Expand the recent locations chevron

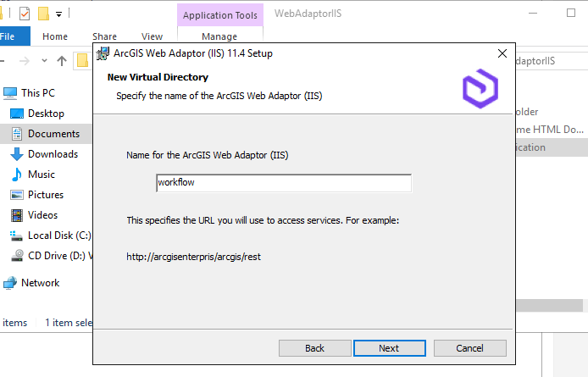44,60
